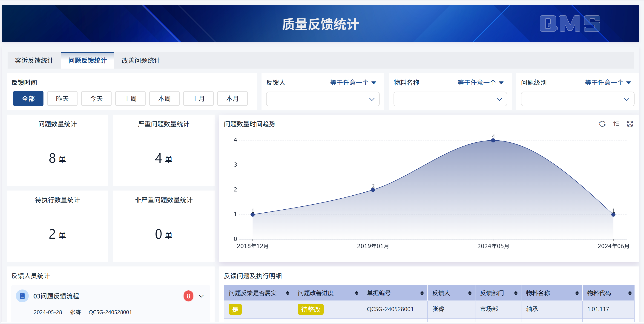This screenshot has height=324, width=644.
Task: Expand trend chart to fullscreen
Action: (x=630, y=124)
